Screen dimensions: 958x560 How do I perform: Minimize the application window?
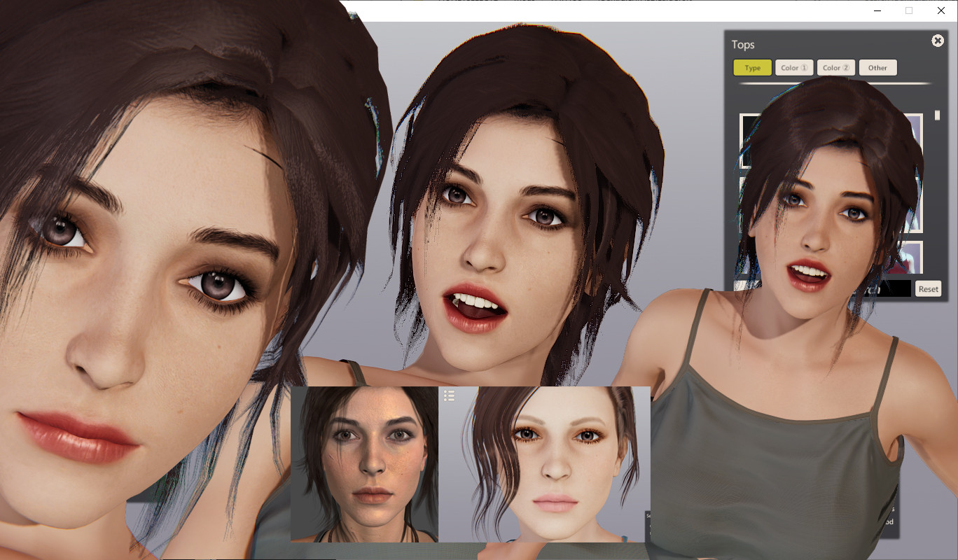[877, 10]
